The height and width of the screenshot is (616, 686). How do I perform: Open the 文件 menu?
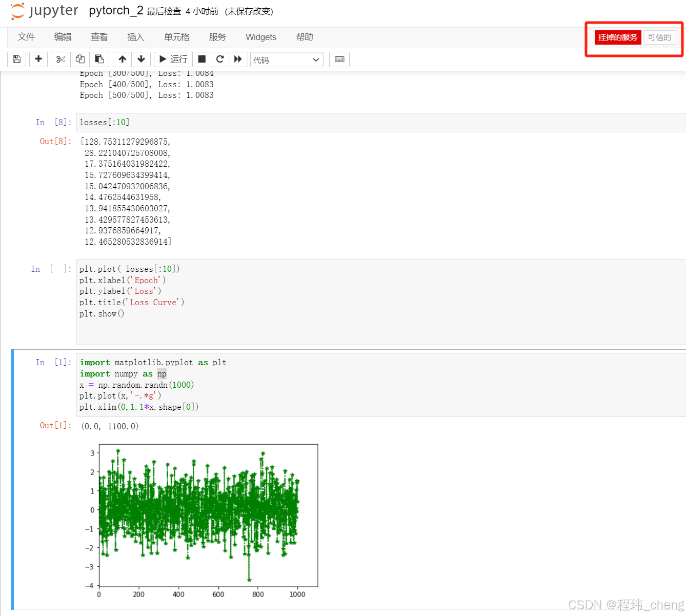pyautogui.click(x=26, y=37)
